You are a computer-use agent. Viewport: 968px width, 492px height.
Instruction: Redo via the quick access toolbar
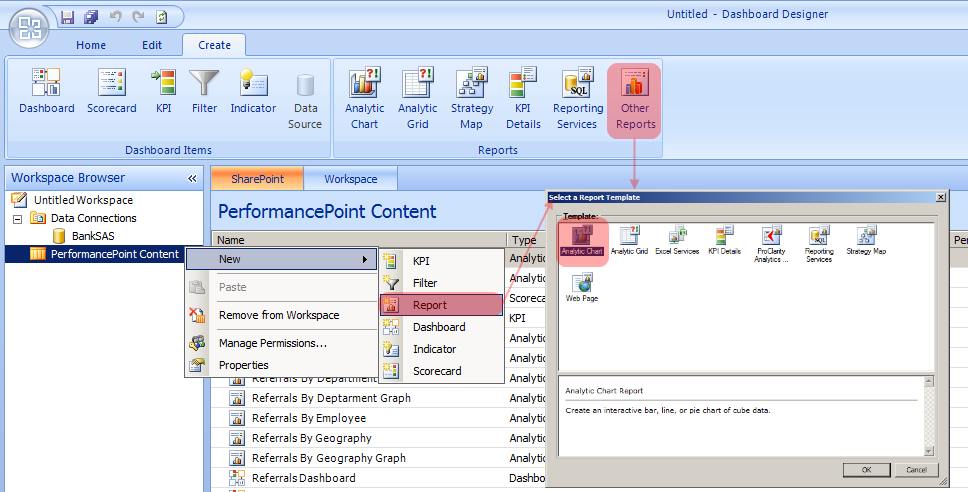click(x=138, y=17)
